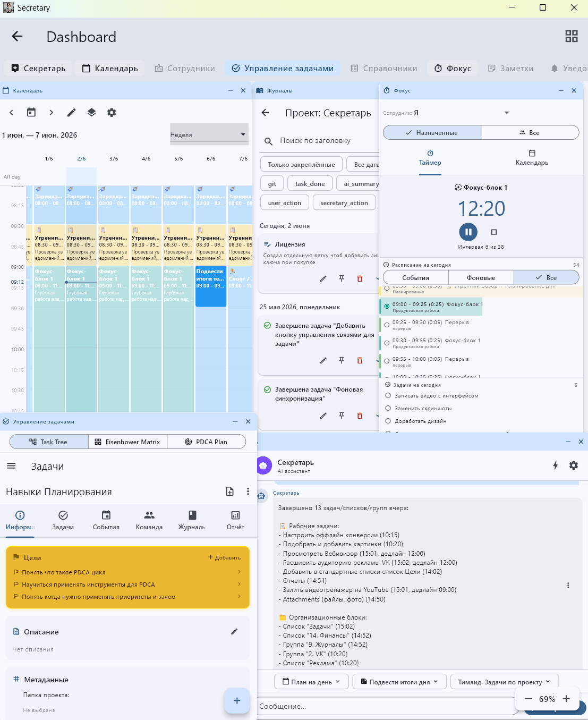Screen dimensions: 588x720
Task: Open hamburger menu next to Задачи
Action: [x=11, y=466]
